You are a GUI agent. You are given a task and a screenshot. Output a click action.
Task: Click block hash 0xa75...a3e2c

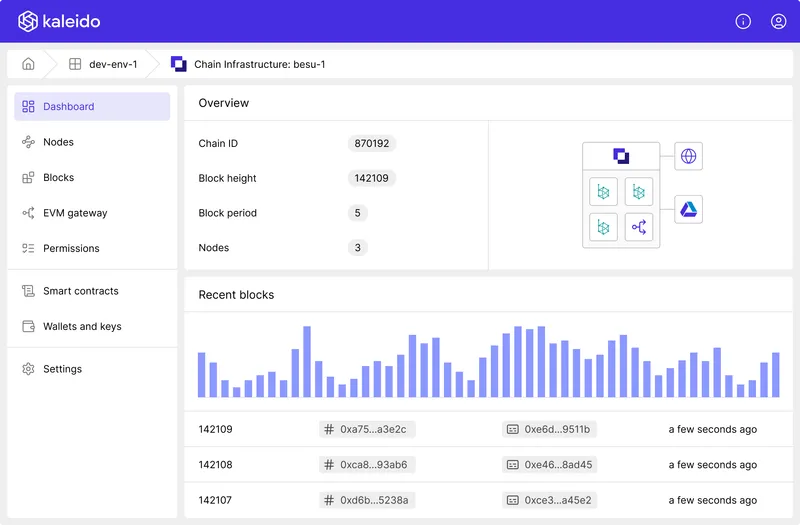click(x=367, y=429)
